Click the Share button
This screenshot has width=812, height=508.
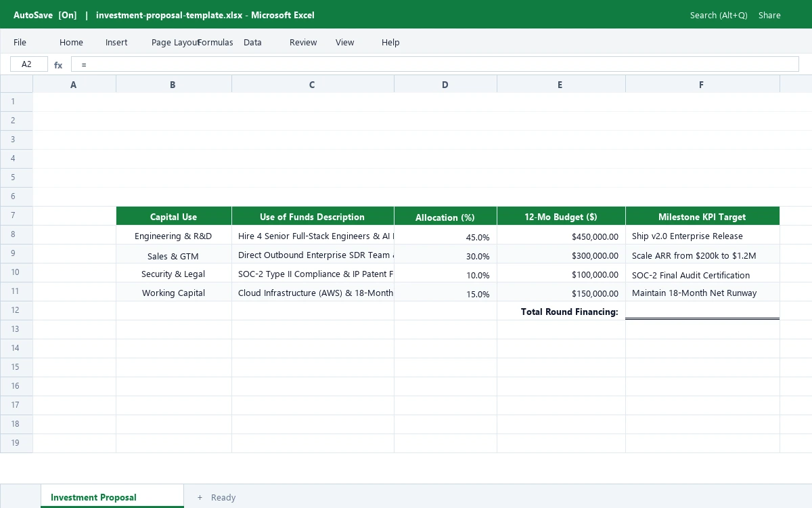[x=769, y=15]
